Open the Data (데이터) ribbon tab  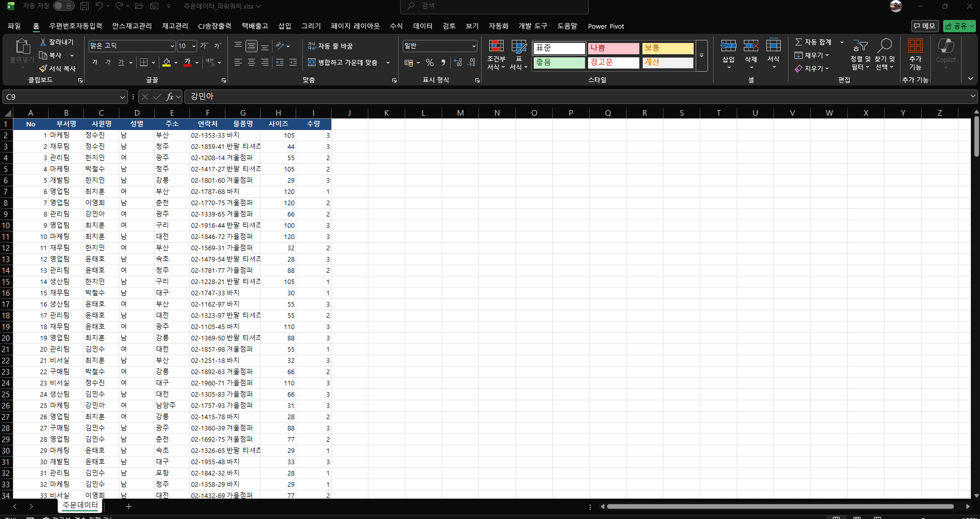[423, 26]
